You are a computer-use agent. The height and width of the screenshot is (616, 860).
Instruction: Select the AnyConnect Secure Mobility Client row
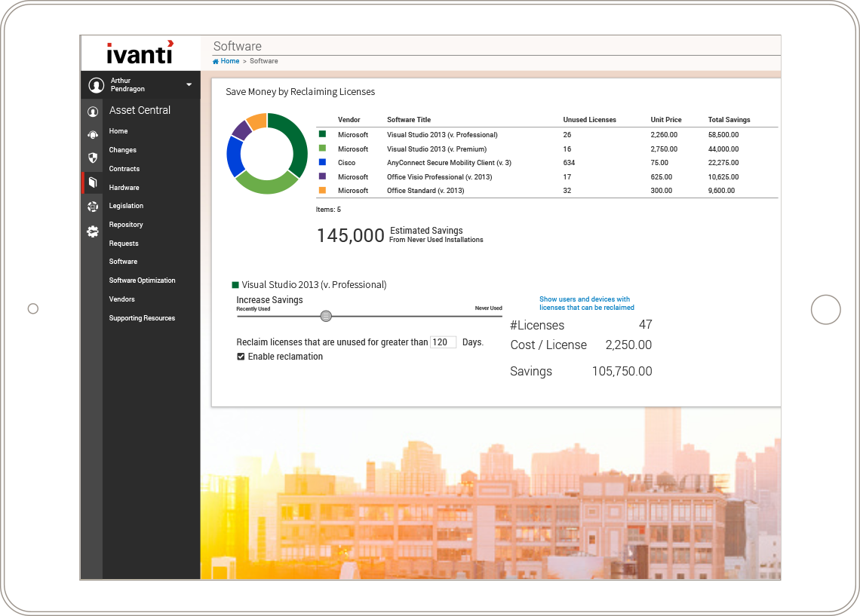click(547, 163)
